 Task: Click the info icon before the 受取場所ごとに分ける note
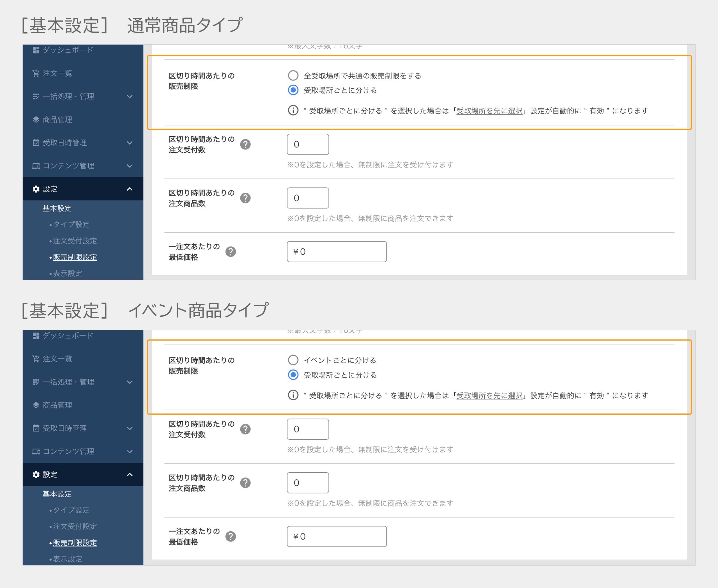click(x=293, y=111)
